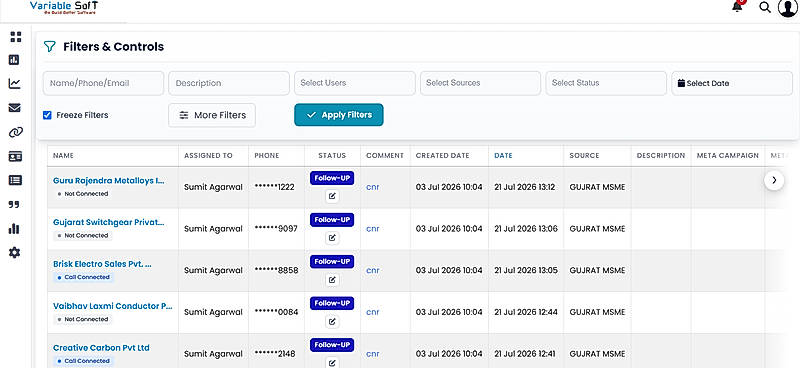Click the search magnifier icon
This screenshot has width=800, height=368.
[x=765, y=7]
